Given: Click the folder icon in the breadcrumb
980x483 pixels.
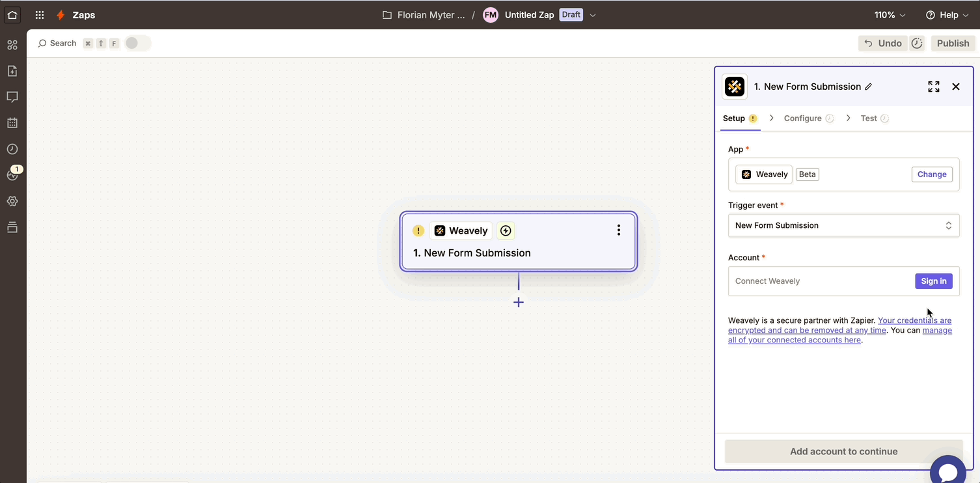Looking at the screenshot, I should (x=387, y=15).
